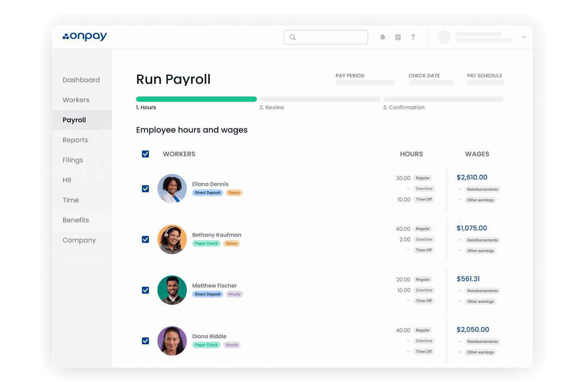Open Bethany Kaufman worker name
The height and width of the screenshot is (392, 588).
click(x=217, y=235)
